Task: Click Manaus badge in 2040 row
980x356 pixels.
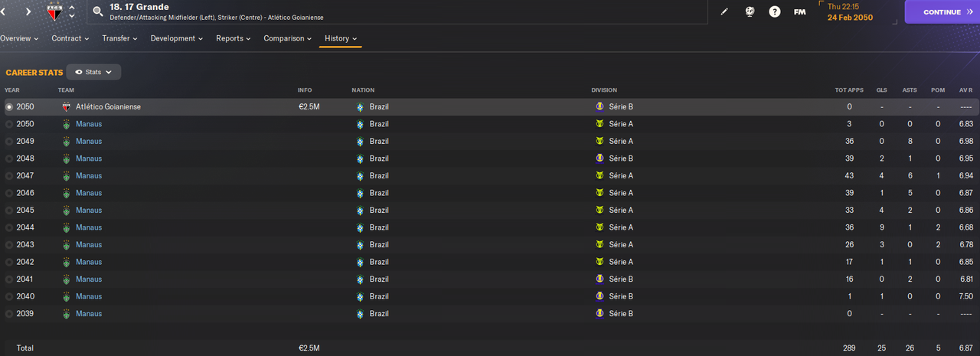Action: [67, 296]
